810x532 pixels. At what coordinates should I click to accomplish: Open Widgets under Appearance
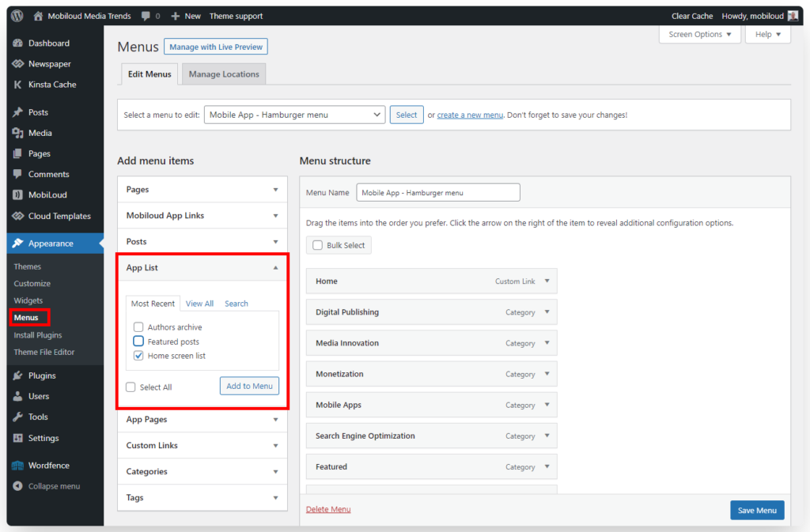tap(28, 300)
